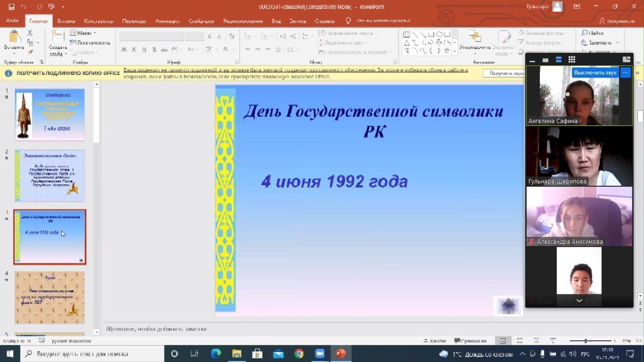Expand the Zoom participant options with the chevron

point(579,301)
